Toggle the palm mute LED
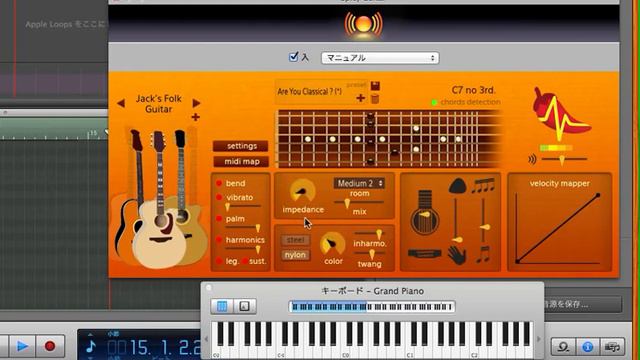This screenshot has width=640, height=360. [x=219, y=219]
